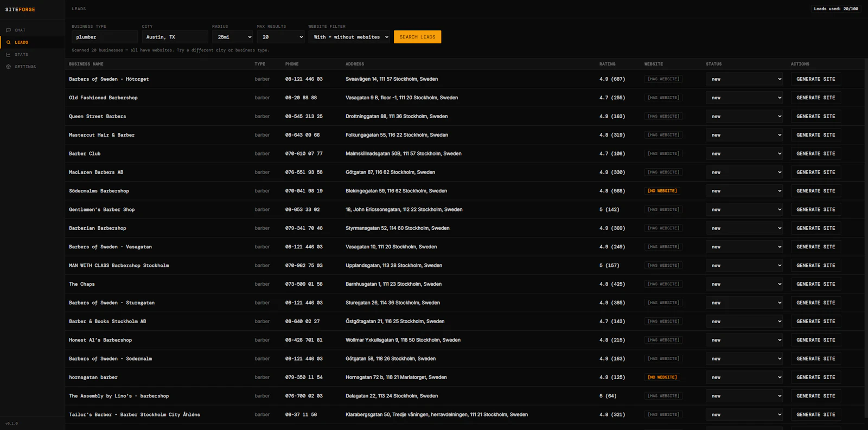Generate site for Tailor's Barber row
Viewport: 868px width, 430px height.
(815, 414)
